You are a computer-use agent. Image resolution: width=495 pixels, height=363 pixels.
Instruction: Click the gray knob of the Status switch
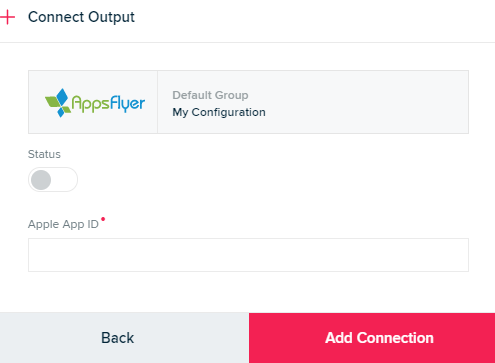tap(41, 180)
